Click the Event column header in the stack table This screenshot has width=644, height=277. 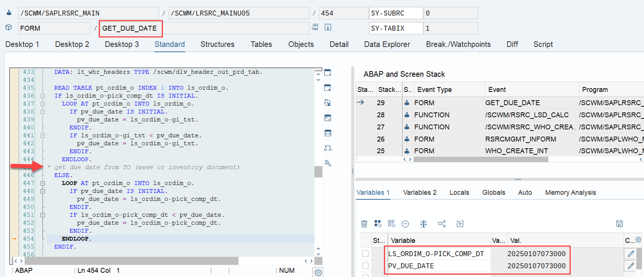[x=532, y=89]
